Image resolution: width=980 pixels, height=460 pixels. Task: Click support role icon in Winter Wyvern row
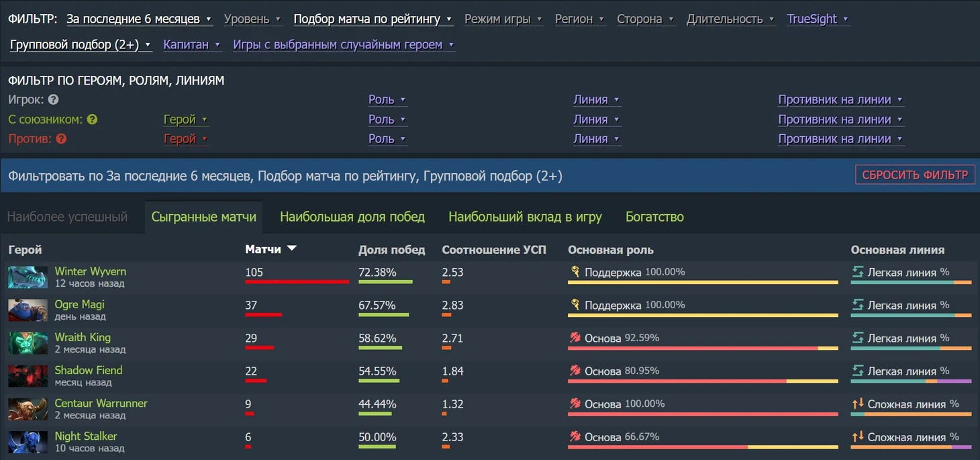tap(575, 272)
